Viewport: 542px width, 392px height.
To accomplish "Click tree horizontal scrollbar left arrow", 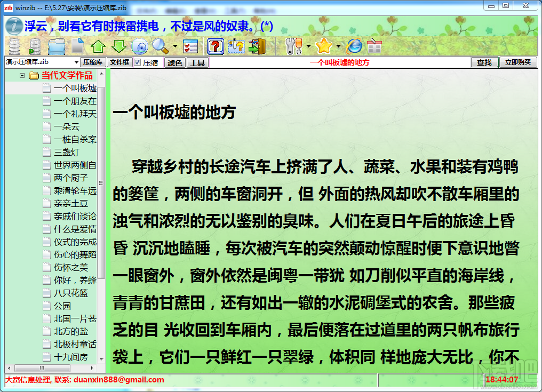I will click(9, 368).
